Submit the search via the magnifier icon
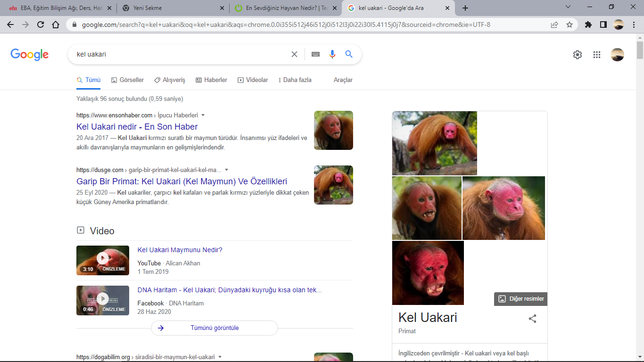 (348, 54)
